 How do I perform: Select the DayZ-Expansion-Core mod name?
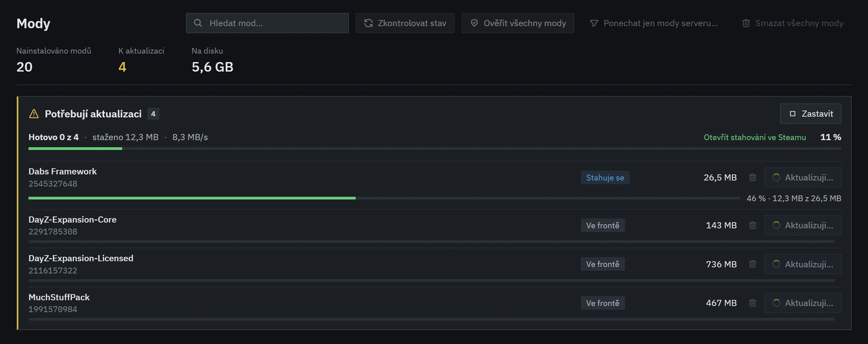point(72,220)
